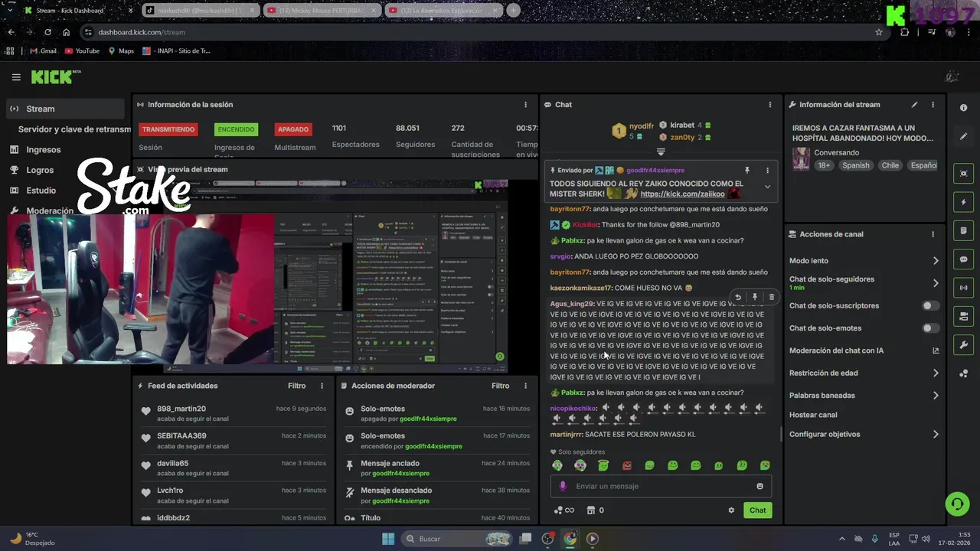Open Acciones de canal three-dot menu
980x551 pixels.
933,234
